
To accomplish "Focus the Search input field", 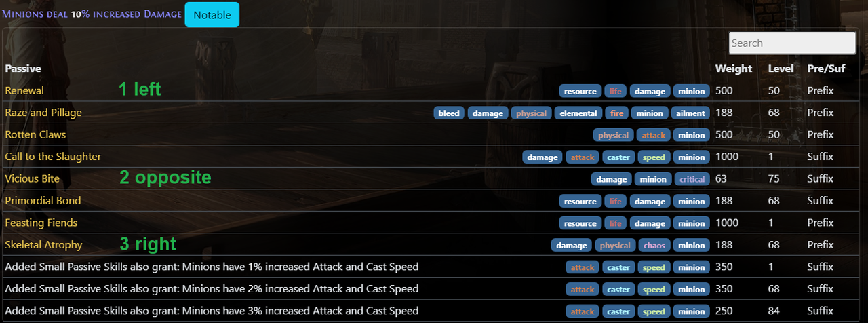I will pos(792,43).
